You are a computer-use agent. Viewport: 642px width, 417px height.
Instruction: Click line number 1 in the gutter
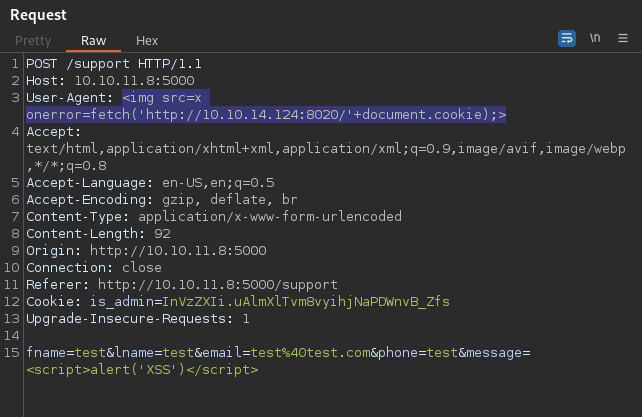15,64
